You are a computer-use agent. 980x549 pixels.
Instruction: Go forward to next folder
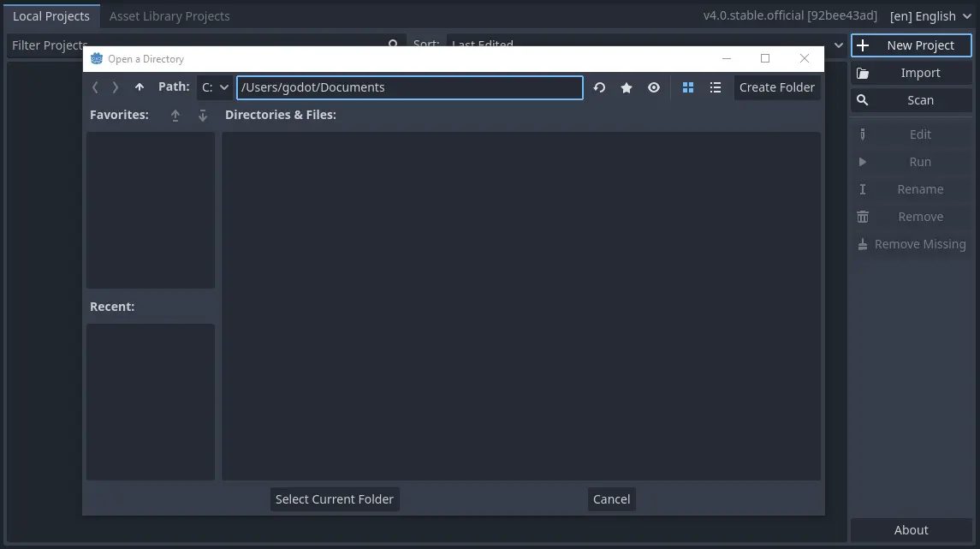click(x=116, y=87)
